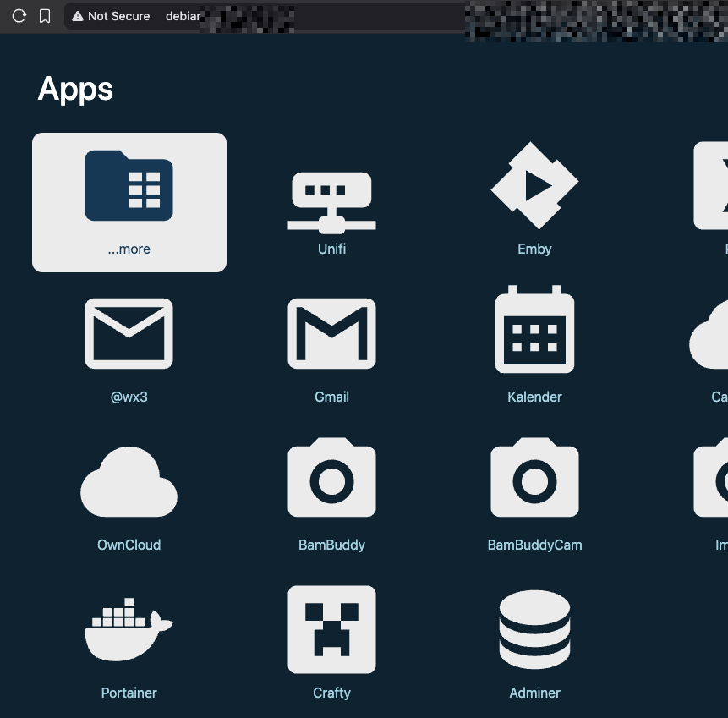
Task: Click the BamBuddy text label
Action: pos(331,545)
